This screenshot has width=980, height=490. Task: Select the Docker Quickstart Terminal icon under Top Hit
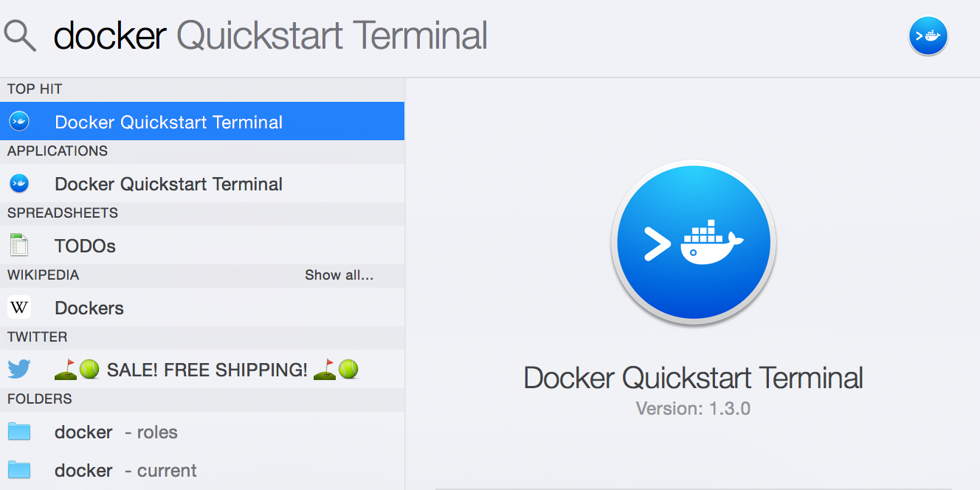tap(18, 121)
